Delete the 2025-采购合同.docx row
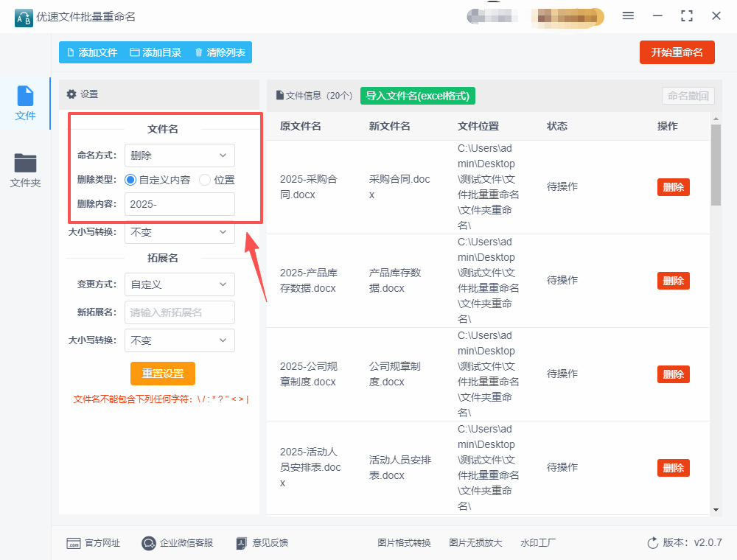Screen dimensions: 737x560 (x=673, y=187)
